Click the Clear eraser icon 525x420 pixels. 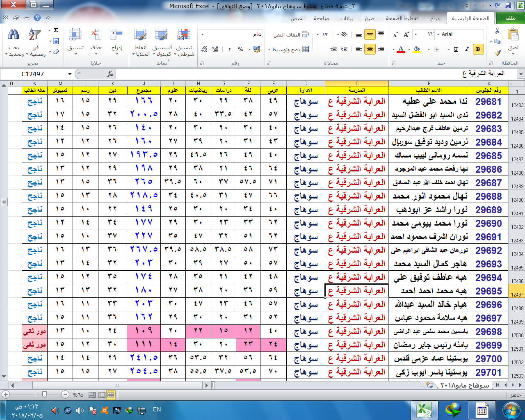56,52
